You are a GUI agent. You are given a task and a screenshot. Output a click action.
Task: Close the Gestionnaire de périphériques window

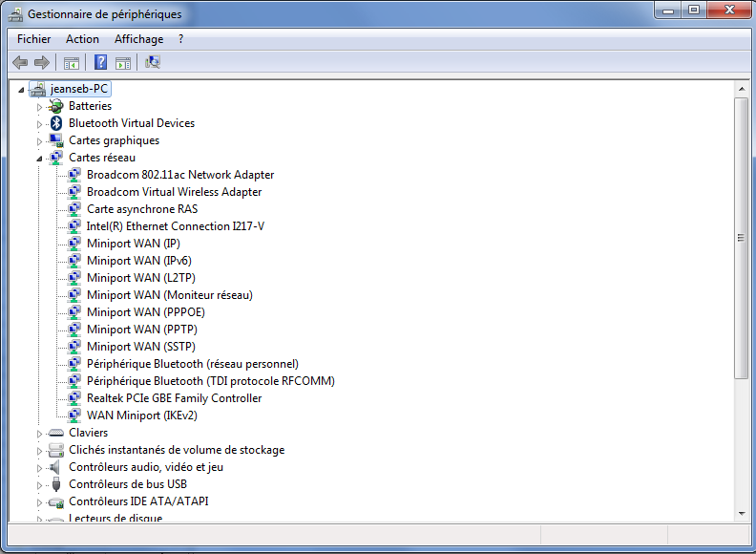pyautogui.click(x=729, y=11)
